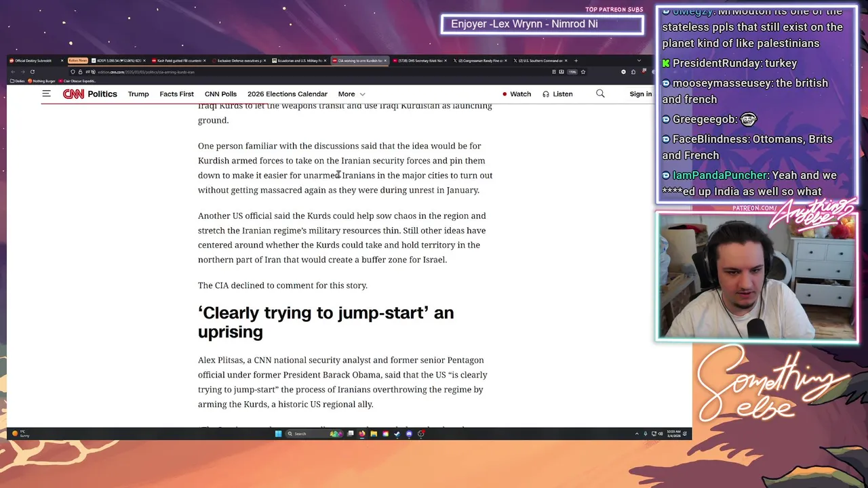Expand the More menu on CNN
The image size is (868, 488).
coord(352,94)
